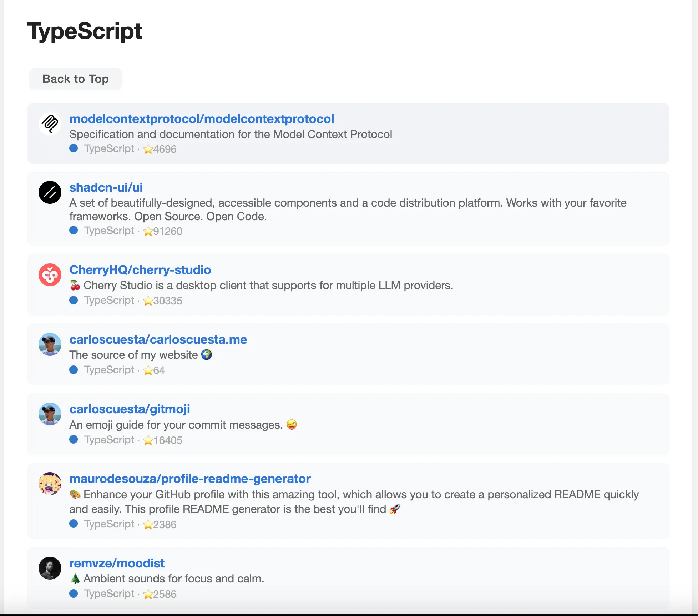Viewport: 698px width, 616px height.
Task: Click the remvze dark portrait avatar
Action: (50, 568)
